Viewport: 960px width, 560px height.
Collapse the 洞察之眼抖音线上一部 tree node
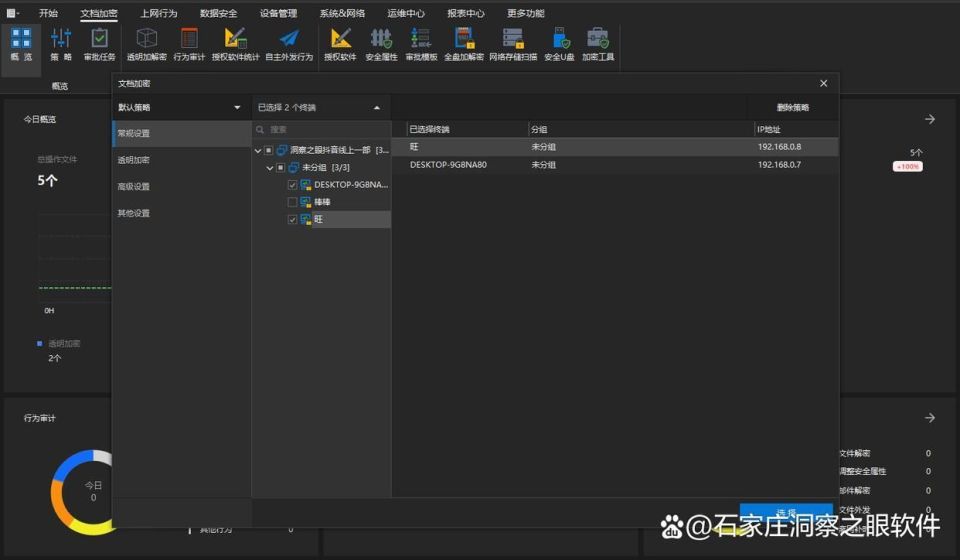pyautogui.click(x=258, y=151)
